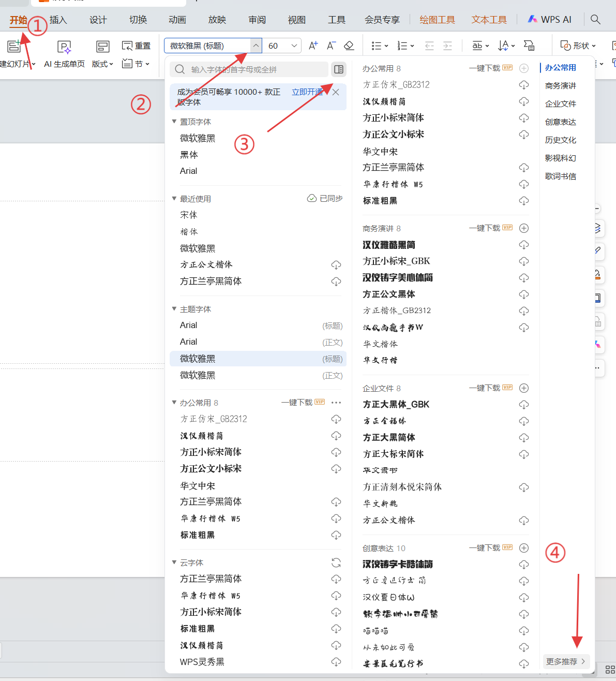This screenshot has height=681, width=616.
Task: Add 企业文件 font group with plus icon
Action: coord(524,388)
